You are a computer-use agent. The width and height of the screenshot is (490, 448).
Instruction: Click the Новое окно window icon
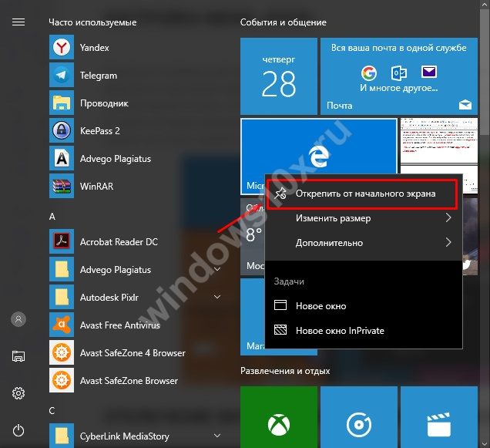click(280, 305)
